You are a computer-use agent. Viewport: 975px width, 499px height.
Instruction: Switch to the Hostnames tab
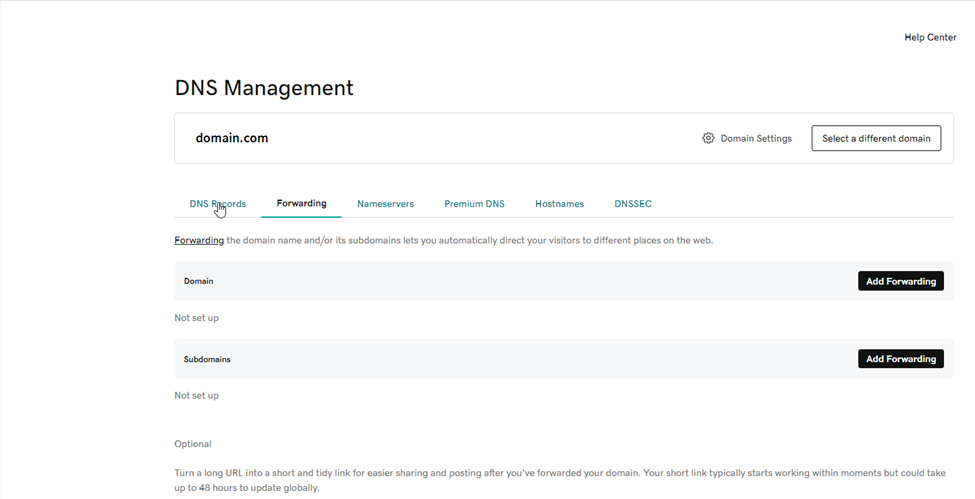click(559, 204)
